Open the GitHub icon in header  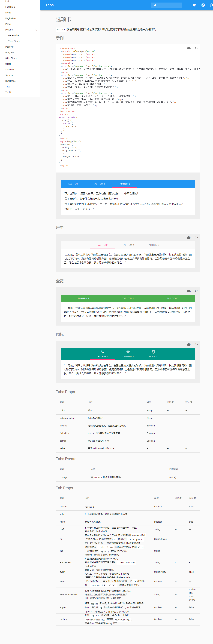[x=211, y=5]
